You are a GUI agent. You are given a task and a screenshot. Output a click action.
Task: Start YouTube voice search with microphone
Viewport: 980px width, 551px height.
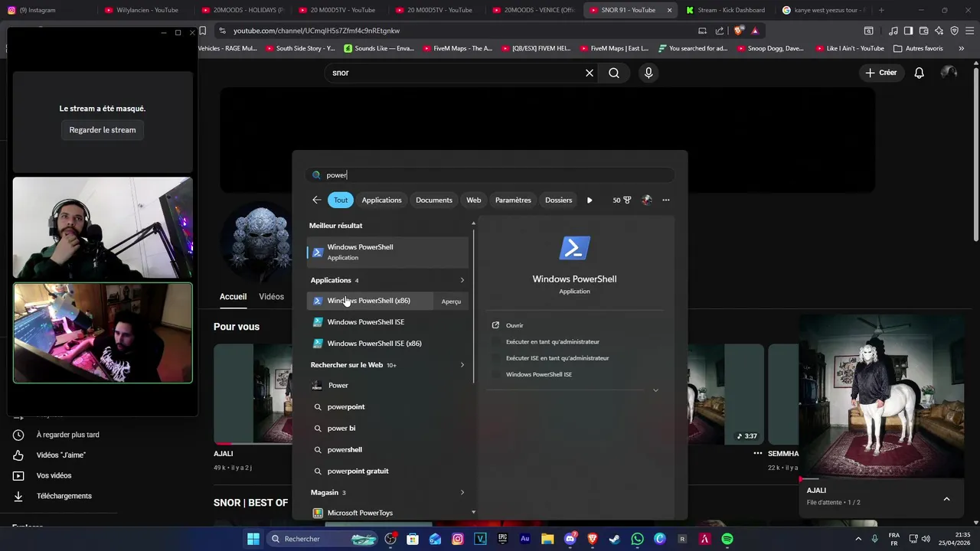[x=648, y=73]
